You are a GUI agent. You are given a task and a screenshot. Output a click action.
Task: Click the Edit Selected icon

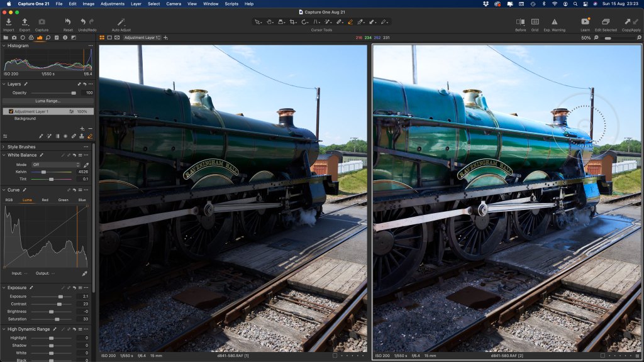tap(606, 22)
